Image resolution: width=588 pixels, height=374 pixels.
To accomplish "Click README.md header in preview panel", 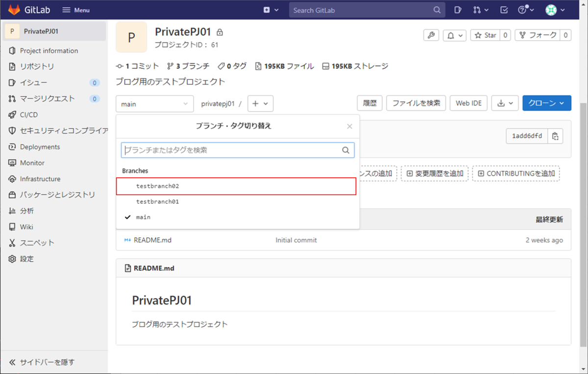I will click(x=154, y=268).
